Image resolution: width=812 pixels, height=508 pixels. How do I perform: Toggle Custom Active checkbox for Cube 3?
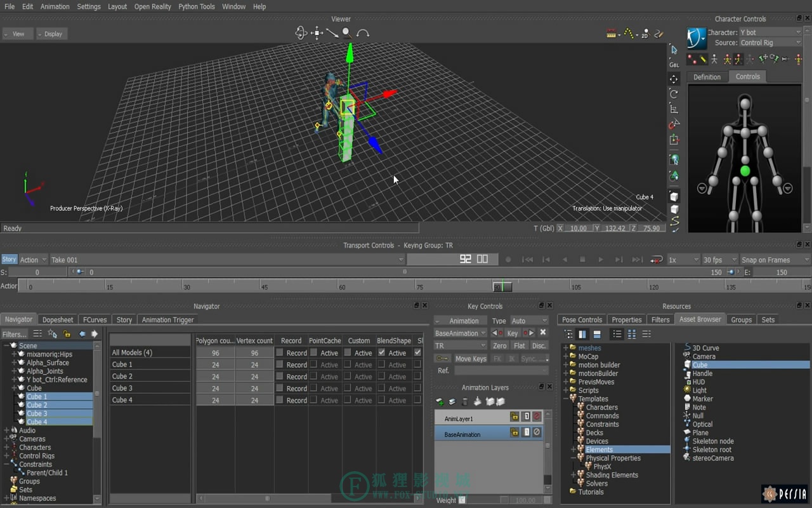[347, 388]
